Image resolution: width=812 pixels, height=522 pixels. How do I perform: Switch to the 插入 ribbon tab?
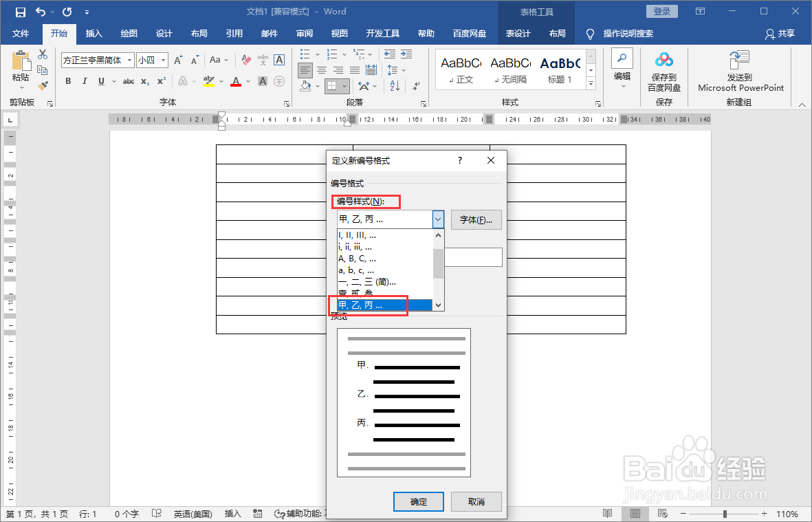(x=94, y=33)
